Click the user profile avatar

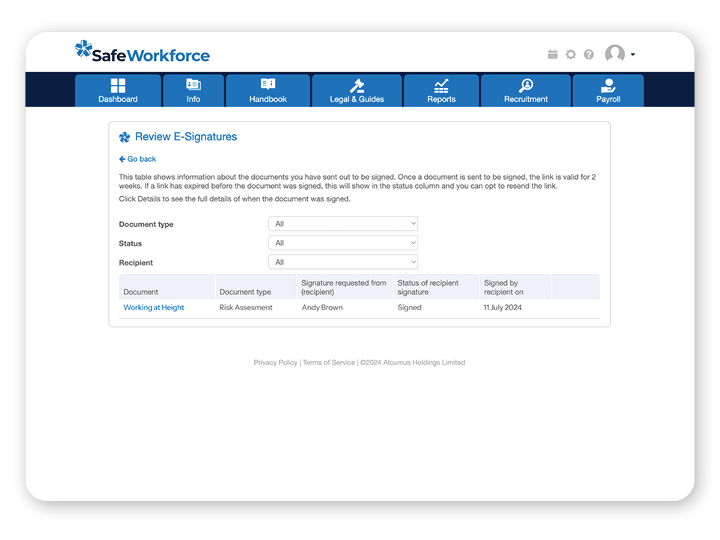[614, 54]
